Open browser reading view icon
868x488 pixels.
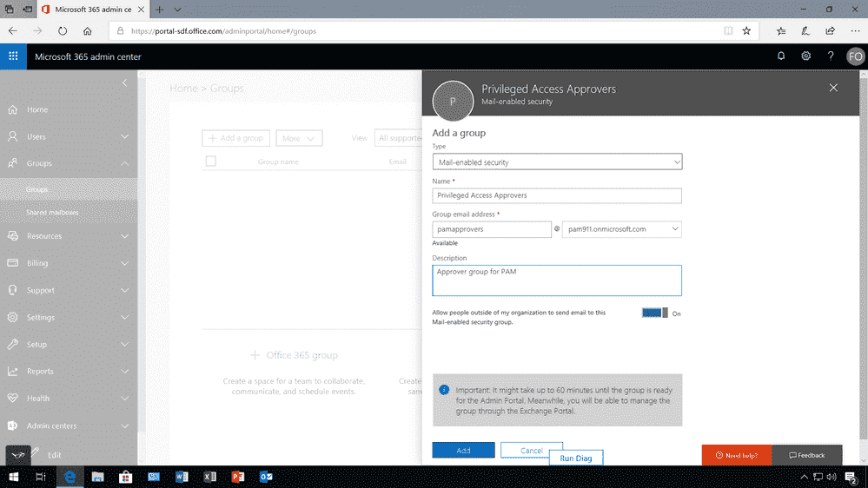[x=728, y=31]
